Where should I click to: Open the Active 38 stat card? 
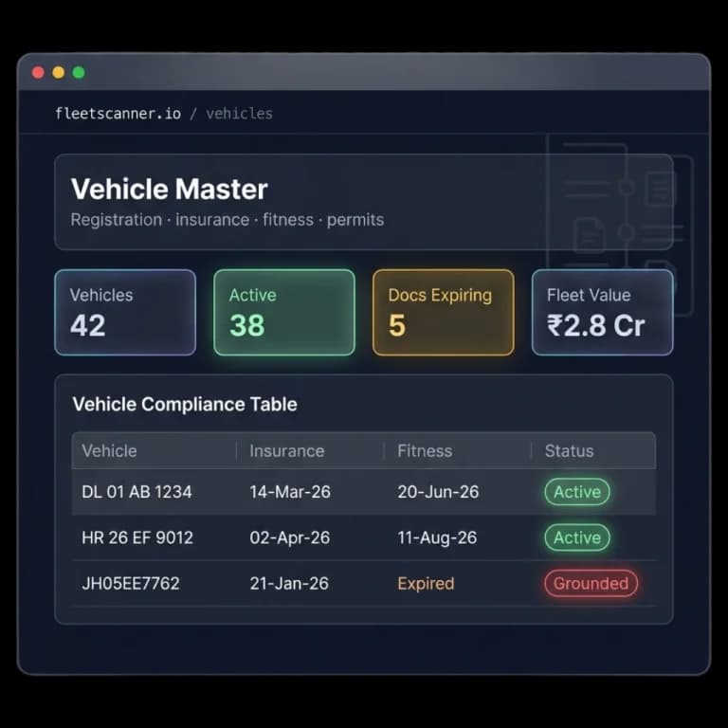[x=284, y=313]
